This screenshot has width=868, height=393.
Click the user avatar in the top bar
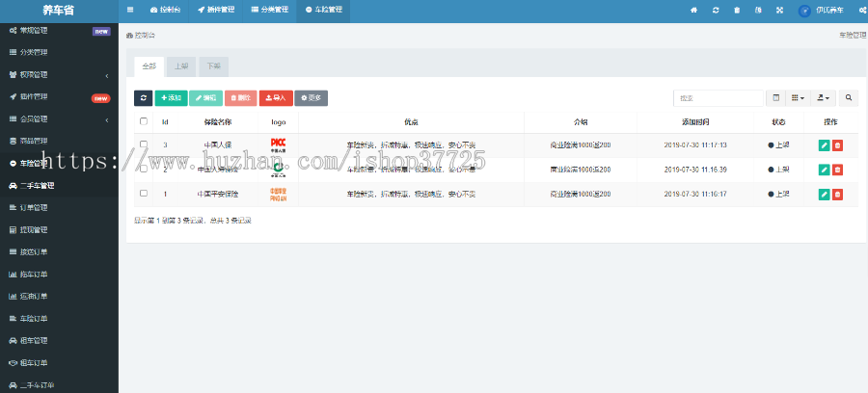pyautogui.click(x=804, y=11)
